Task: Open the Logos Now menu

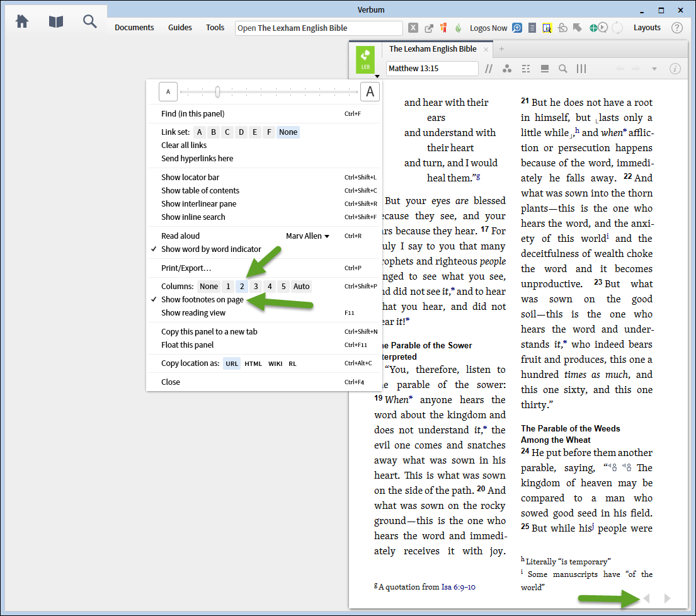Action: (x=488, y=28)
